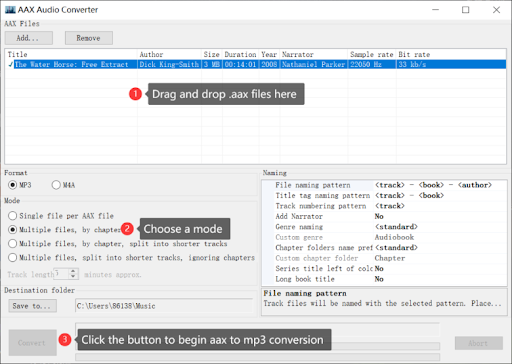Sort files by the Duration column header
The image size is (512, 364).
click(240, 54)
